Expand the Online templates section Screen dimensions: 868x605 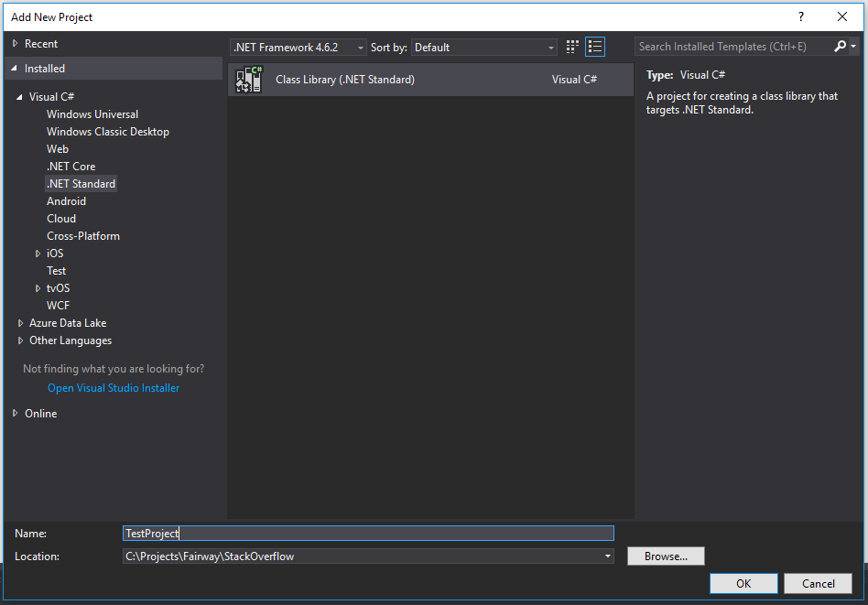click(x=16, y=413)
